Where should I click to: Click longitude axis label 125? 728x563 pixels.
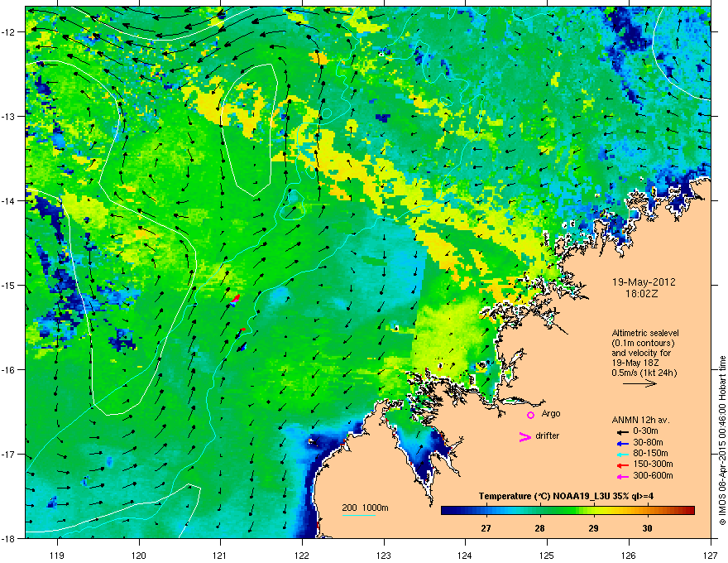coord(547,555)
